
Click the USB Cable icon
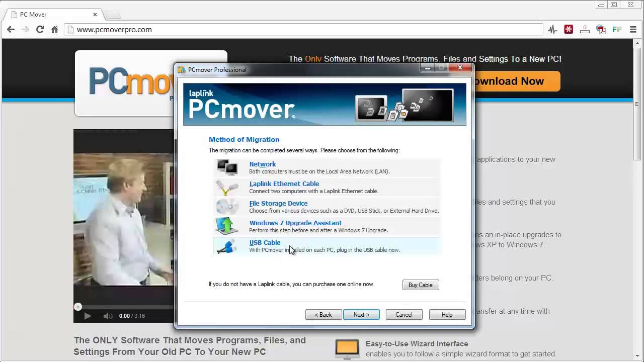tap(227, 246)
